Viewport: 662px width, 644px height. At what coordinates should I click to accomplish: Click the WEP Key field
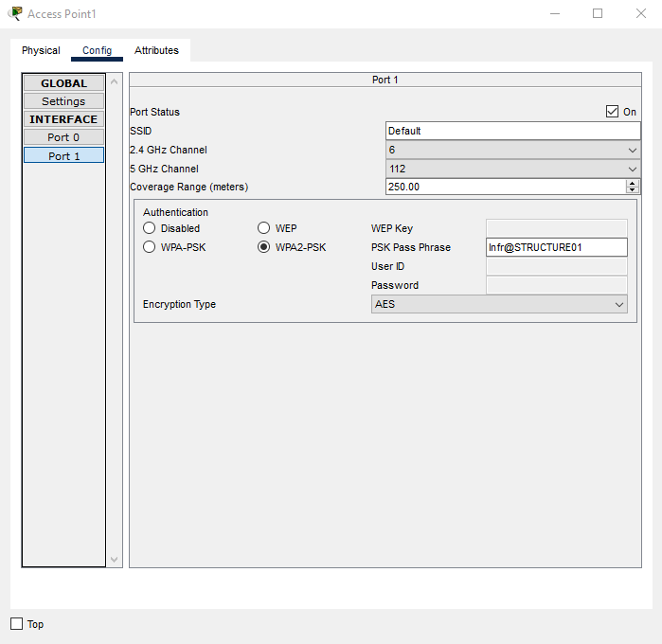tap(557, 228)
